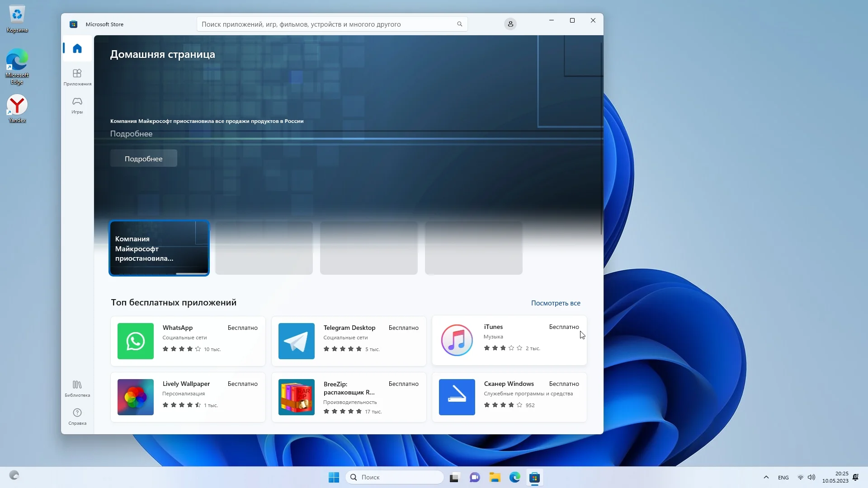Click Посмотреть все link
Viewport: 868px width, 488px height.
point(556,303)
